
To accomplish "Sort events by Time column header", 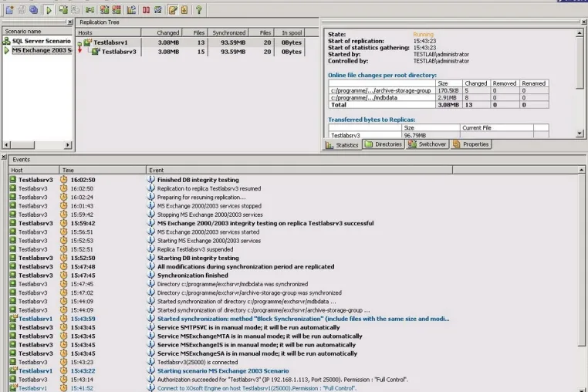I will [x=103, y=170].
